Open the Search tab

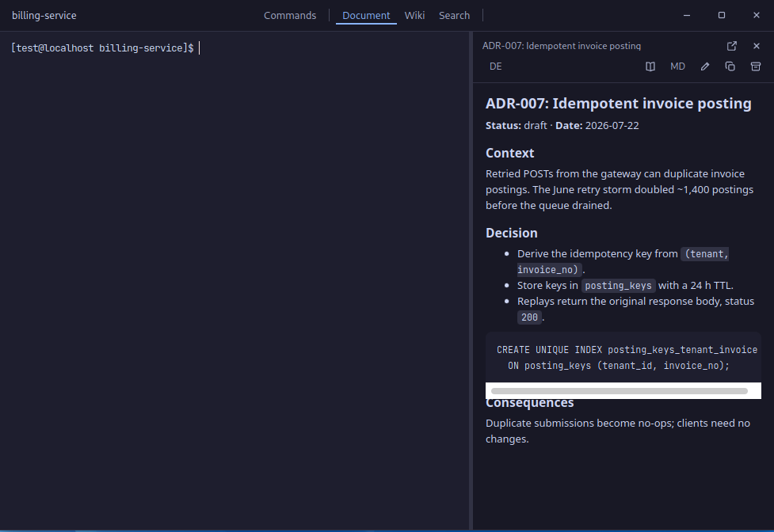point(454,15)
